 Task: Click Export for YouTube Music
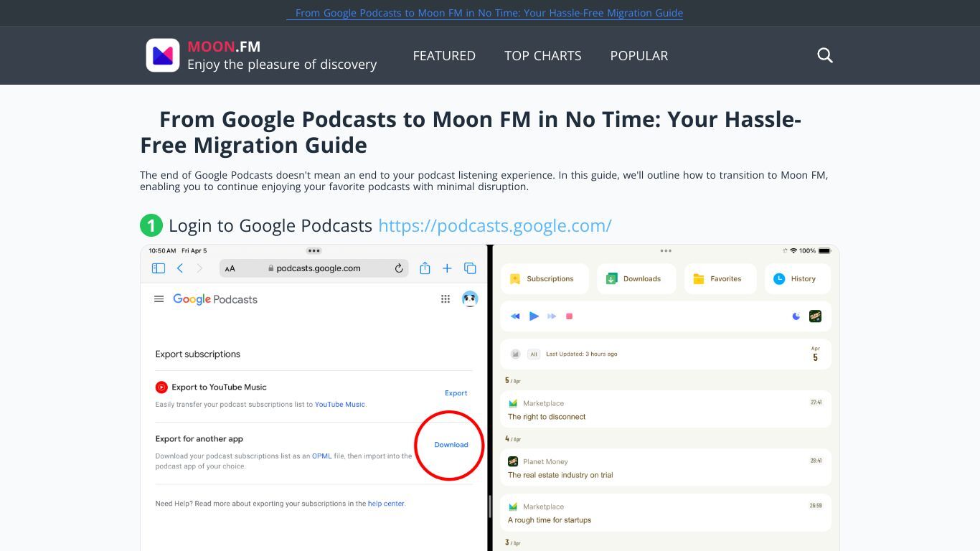456,393
